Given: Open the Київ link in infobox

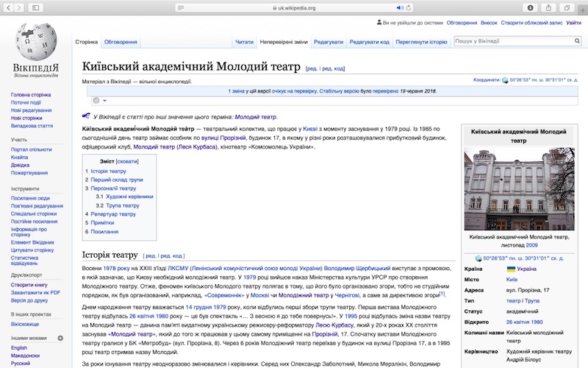Looking at the screenshot, I should (512, 280).
